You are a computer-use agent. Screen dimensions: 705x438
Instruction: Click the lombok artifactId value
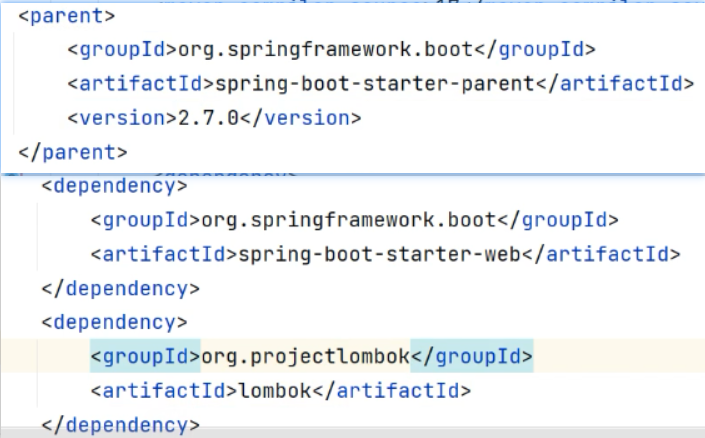coord(275,391)
